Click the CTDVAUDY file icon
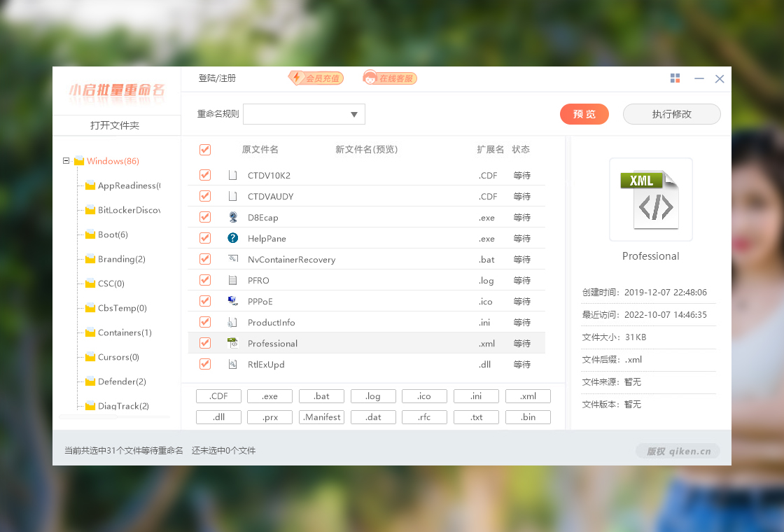Image resolution: width=784 pixels, height=532 pixels. tap(232, 196)
